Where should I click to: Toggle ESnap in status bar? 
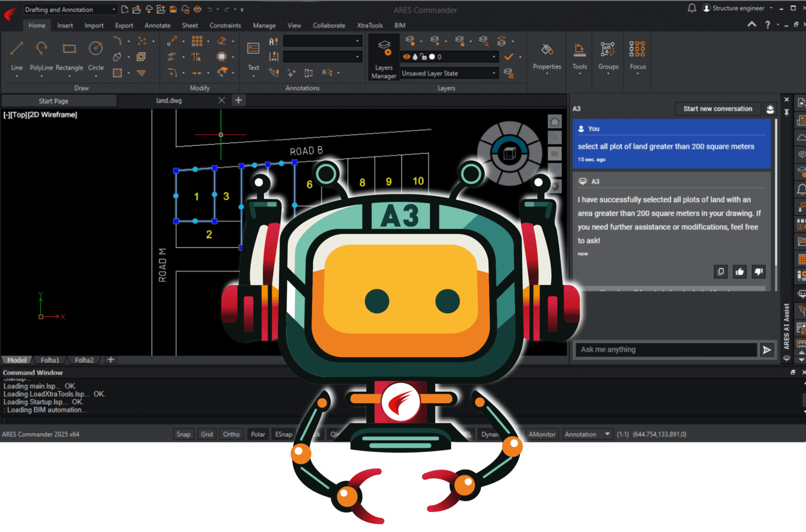[283, 434]
